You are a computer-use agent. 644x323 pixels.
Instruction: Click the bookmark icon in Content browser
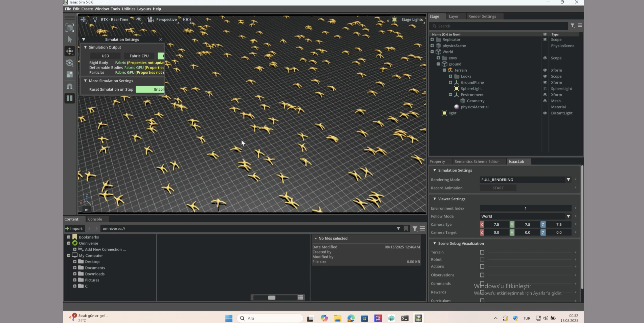click(406, 228)
